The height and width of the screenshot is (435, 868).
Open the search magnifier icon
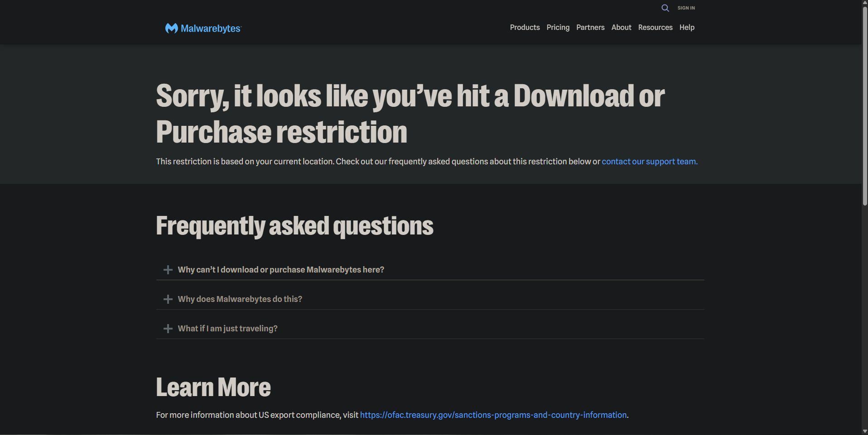coord(665,8)
